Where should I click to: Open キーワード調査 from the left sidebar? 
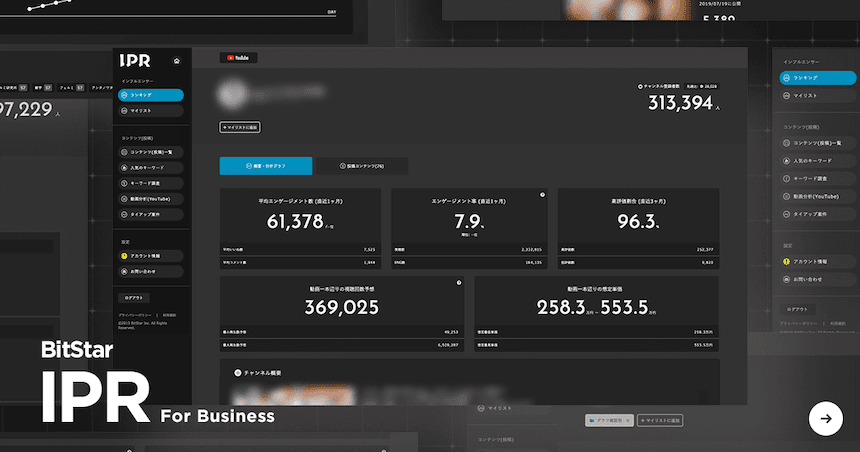pos(150,183)
